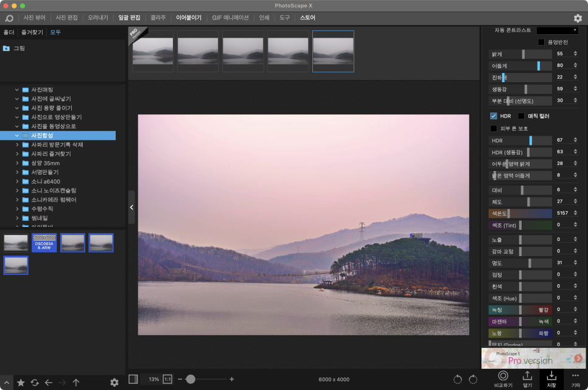Select the DSC0834 8.ARW file thumbnail

(44, 243)
